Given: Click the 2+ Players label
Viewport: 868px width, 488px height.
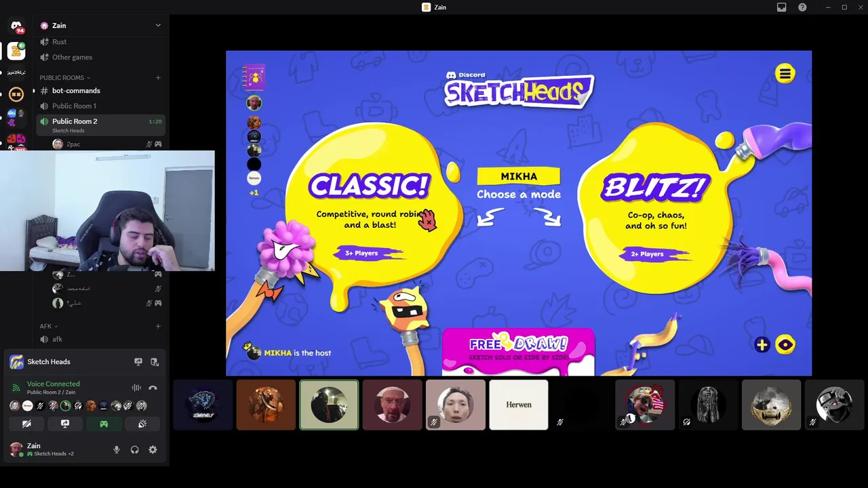Looking at the screenshot, I should pyautogui.click(x=653, y=254).
